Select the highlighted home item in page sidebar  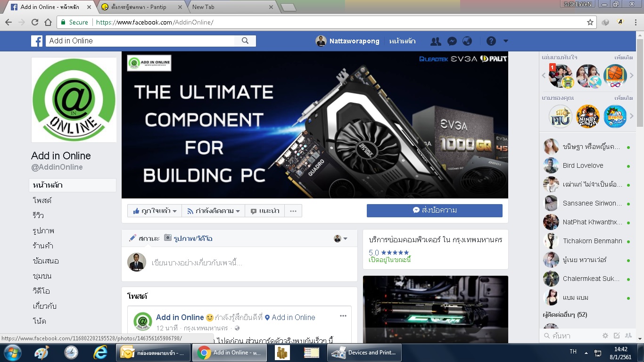pos(73,185)
